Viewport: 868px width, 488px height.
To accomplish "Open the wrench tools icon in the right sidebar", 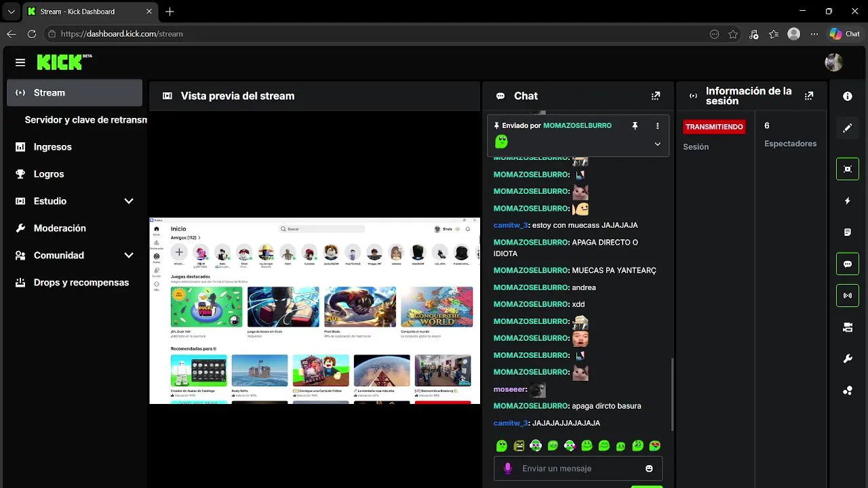I will [x=848, y=359].
